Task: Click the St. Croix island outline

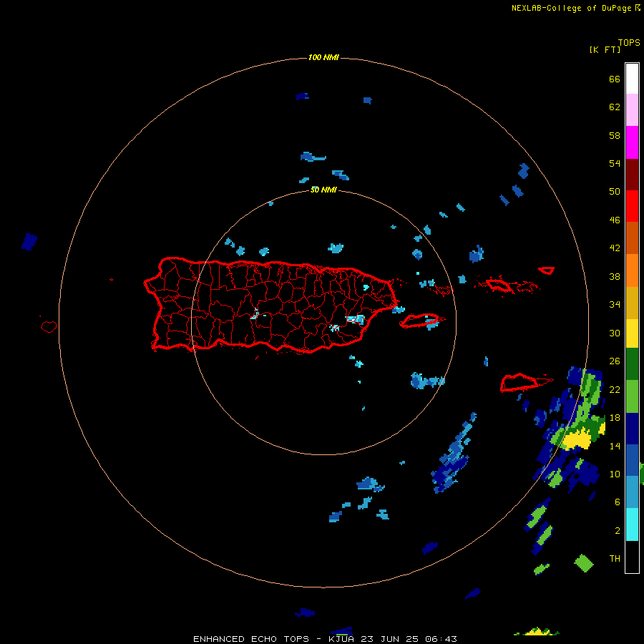Action: [519, 382]
